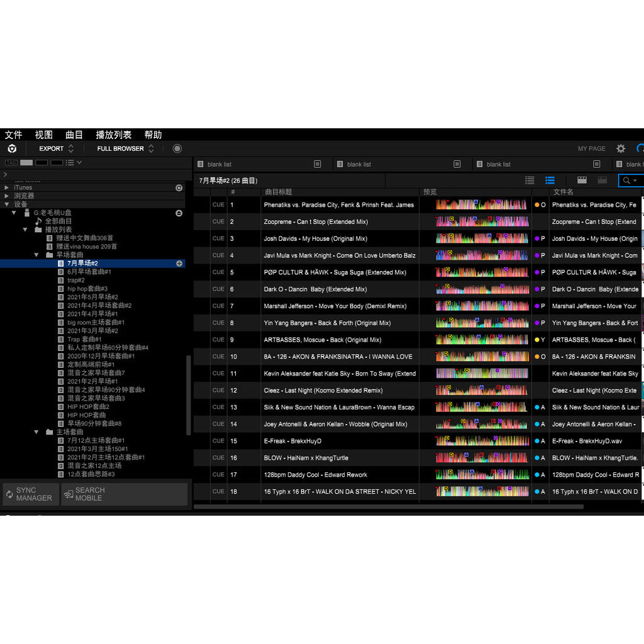The height and width of the screenshot is (644, 644).
Task: Collapse the 主场套曲 folder
Action: click(x=36, y=431)
